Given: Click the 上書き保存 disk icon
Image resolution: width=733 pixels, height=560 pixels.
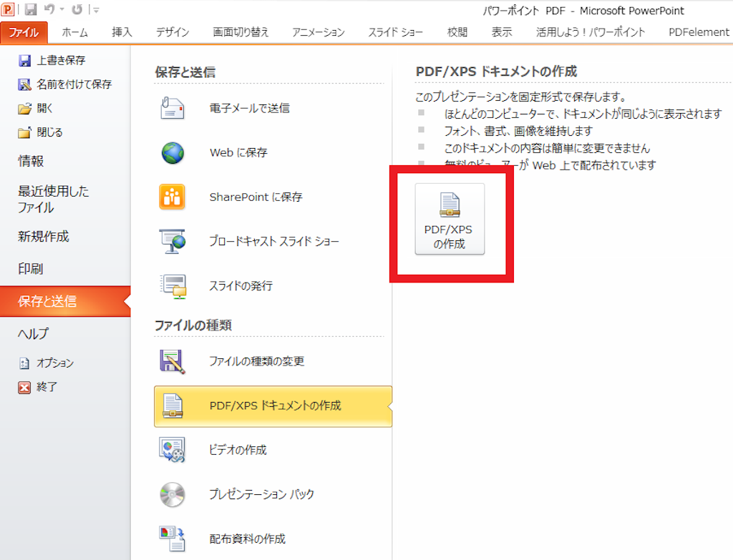Looking at the screenshot, I should pyautogui.click(x=24, y=60).
